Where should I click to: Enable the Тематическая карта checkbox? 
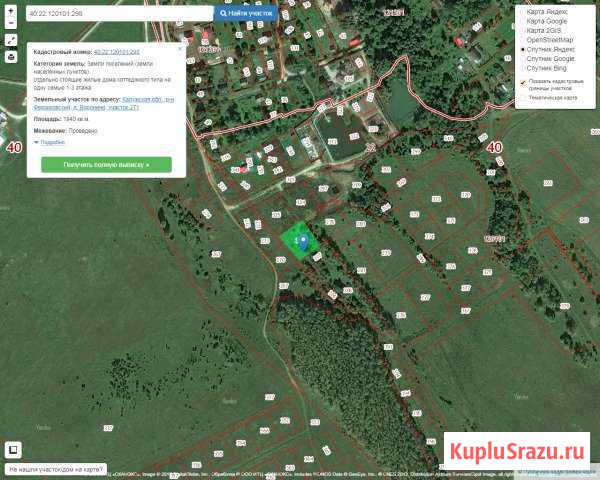pyautogui.click(x=523, y=97)
